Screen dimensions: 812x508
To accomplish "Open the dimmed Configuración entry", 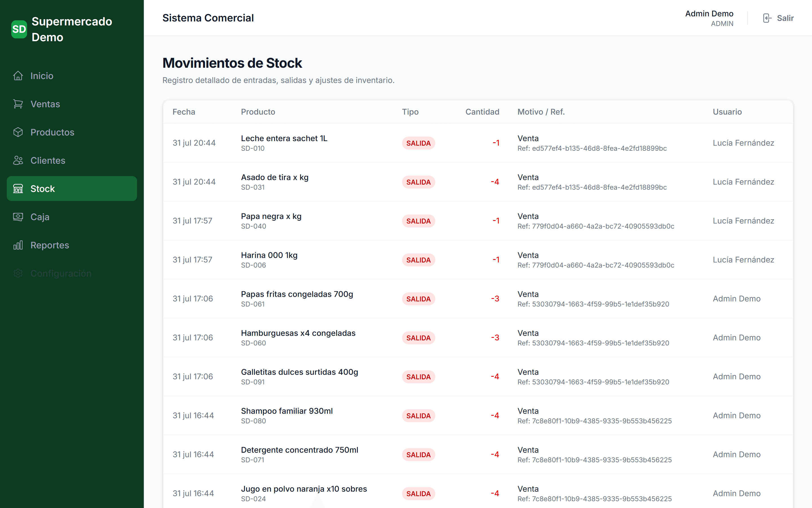I will pos(72,273).
